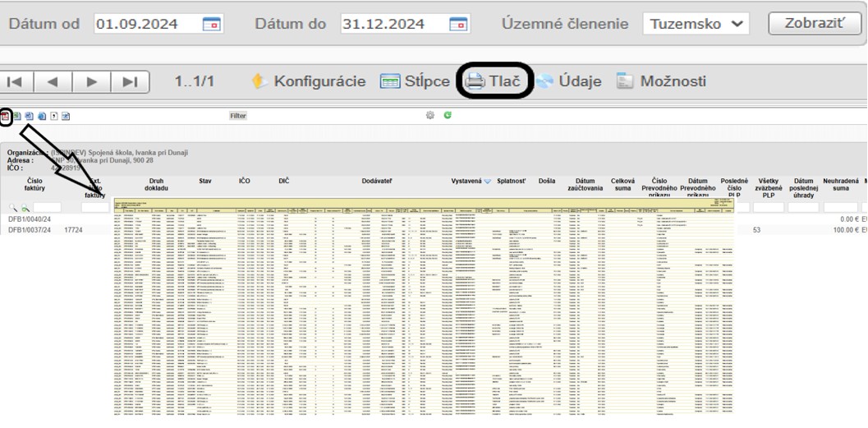The width and height of the screenshot is (868, 428).
Task: Click the PDF export icon
Action: [5, 116]
